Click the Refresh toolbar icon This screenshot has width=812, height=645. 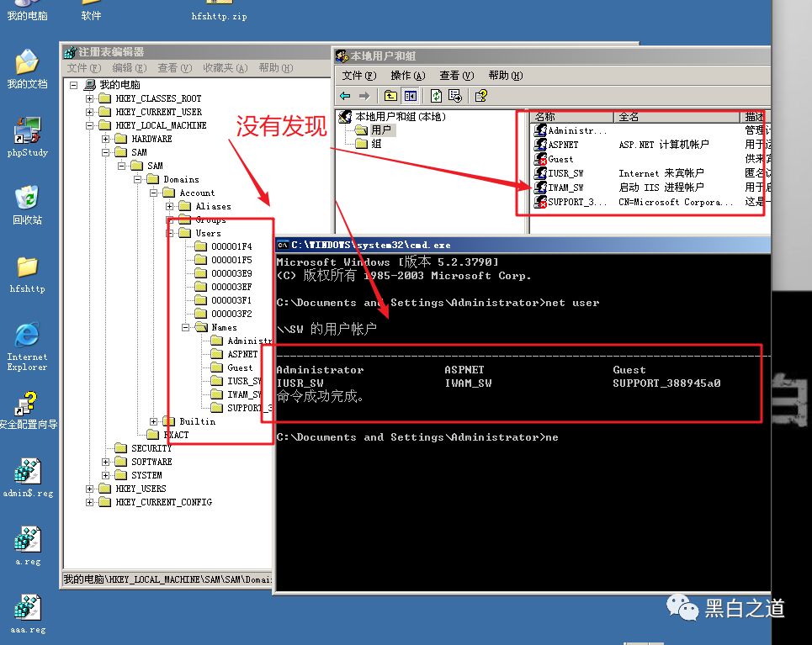tap(436, 96)
